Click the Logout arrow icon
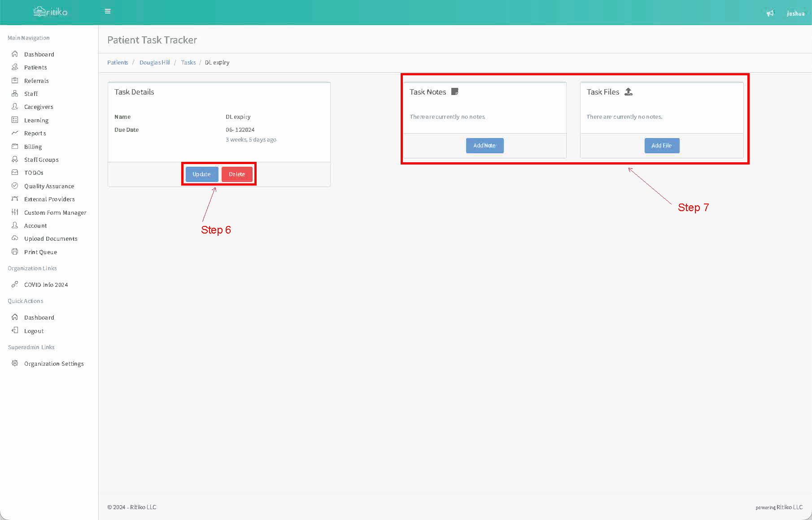The height and width of the screenshot is (520, 812). pos(15,330)
